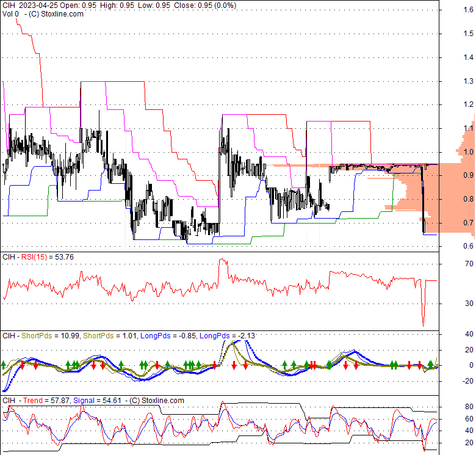Click the 1.1 price axis label
Viewport: 476px width, 455px height.
(x=468, y=128)
